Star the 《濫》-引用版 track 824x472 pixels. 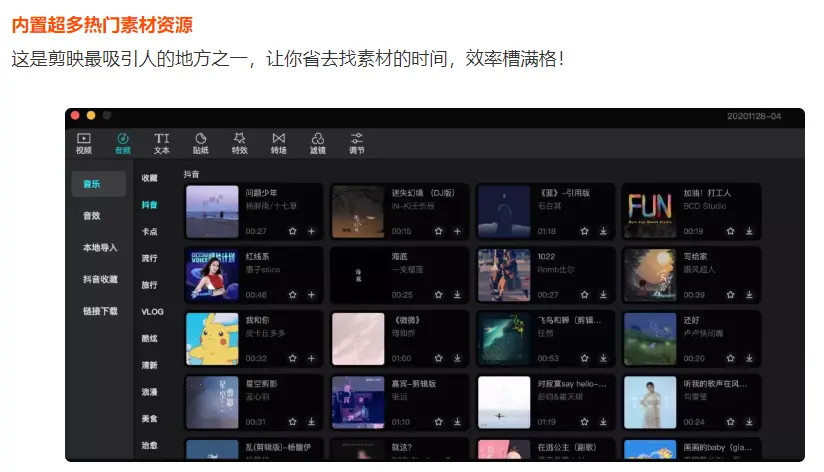(x=584, y=231)
